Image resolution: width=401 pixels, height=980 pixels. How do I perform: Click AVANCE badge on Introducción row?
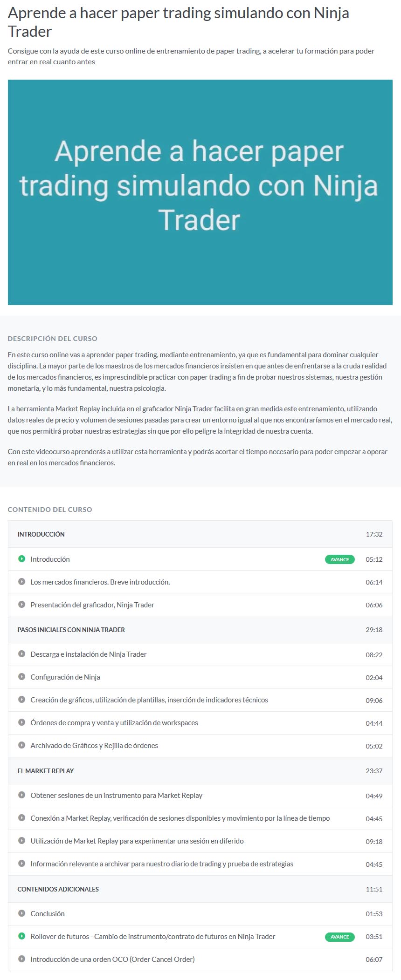pos(339,559)
